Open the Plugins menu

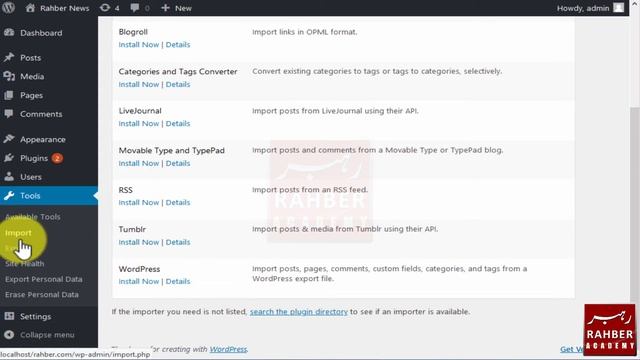click(34, 158)
